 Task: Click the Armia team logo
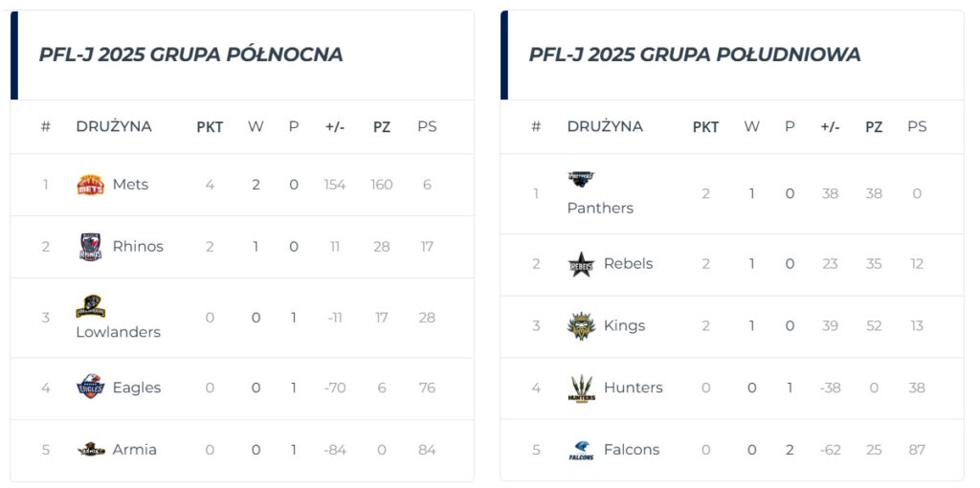click(x=91, y=450)
